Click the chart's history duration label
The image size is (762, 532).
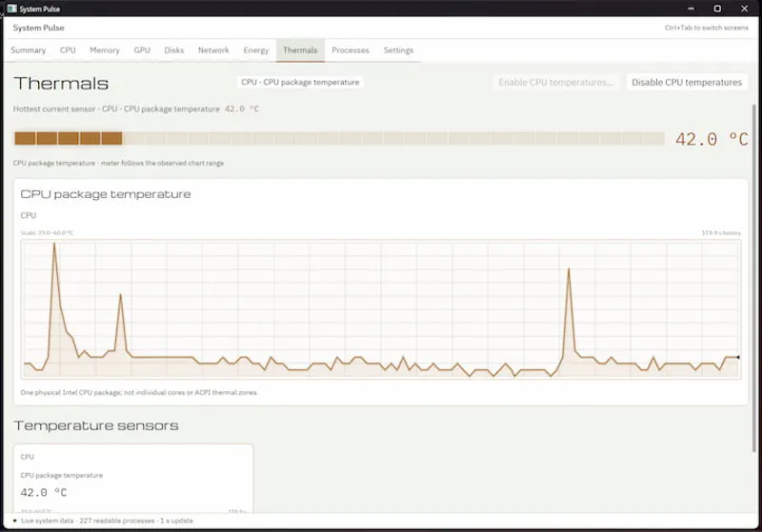coord(721,233)
